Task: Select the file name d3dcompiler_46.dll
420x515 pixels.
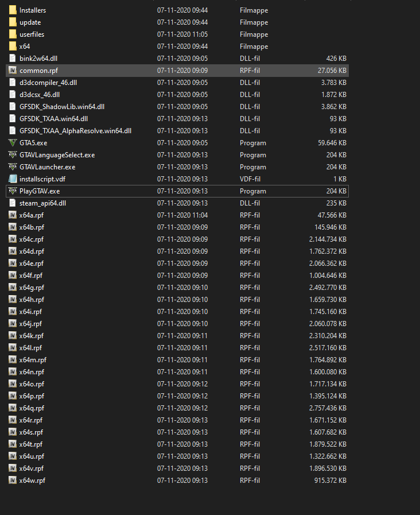Action: click(x=48, y=83)
